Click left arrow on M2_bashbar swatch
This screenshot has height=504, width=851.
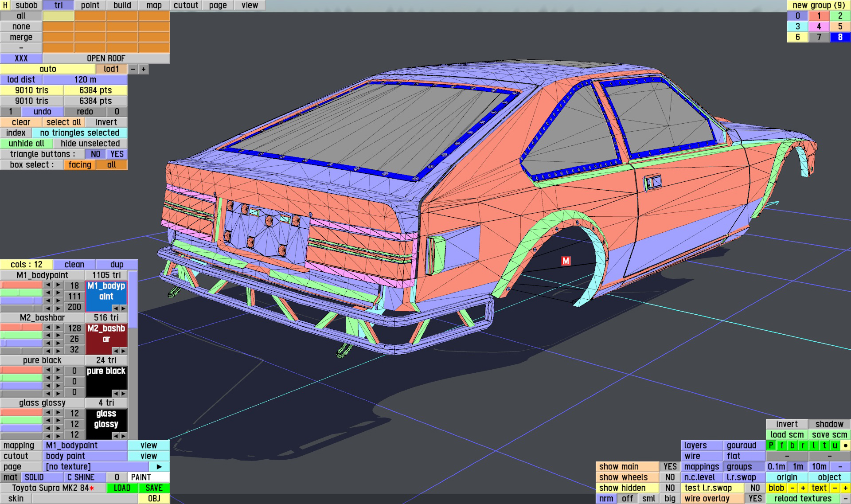(x=116, y=351)
